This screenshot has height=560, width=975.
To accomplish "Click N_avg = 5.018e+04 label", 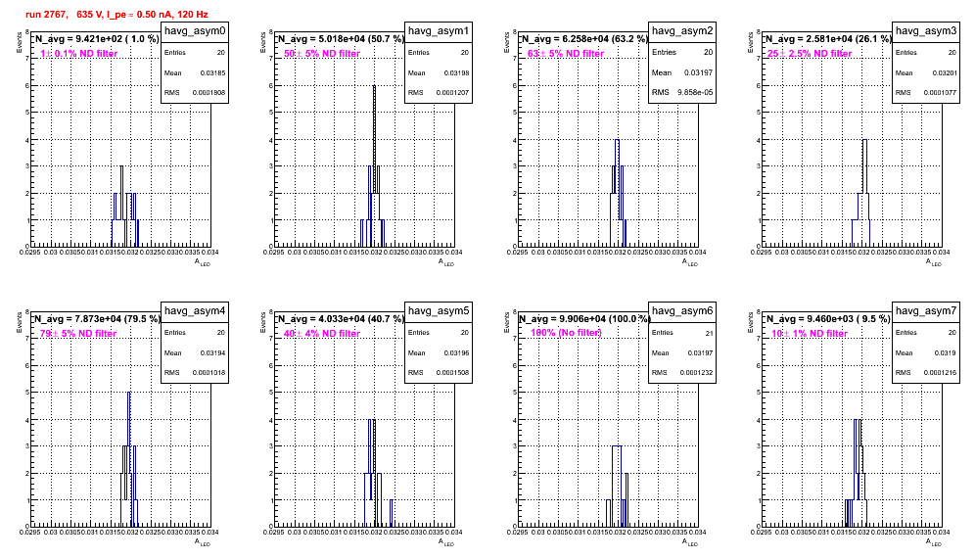I will click(340, 38).
